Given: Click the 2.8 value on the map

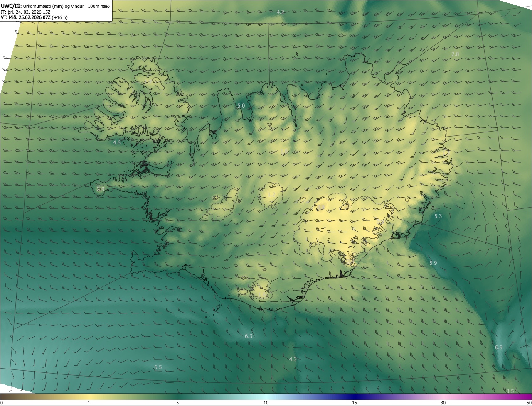Looking at the screenshot, I should point(455,54).
